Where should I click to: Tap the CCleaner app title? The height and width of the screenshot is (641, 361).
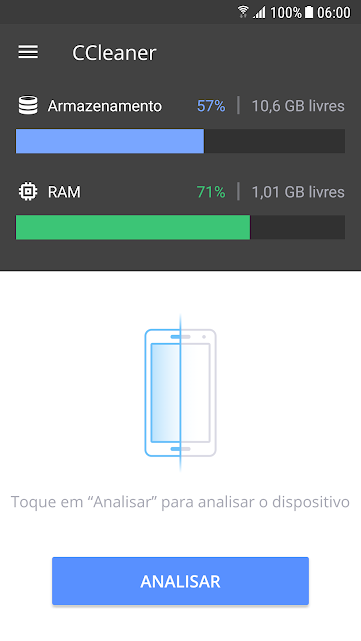point(114,53)
